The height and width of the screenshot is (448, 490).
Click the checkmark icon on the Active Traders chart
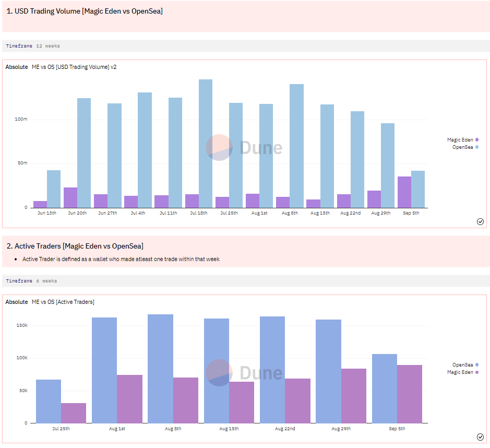[x=480, y=437]
